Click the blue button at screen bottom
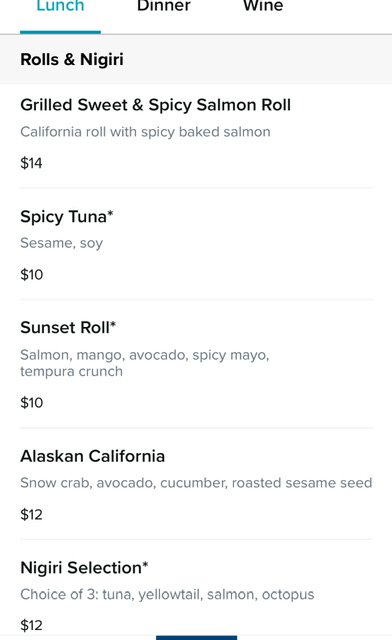 (196, 638)
